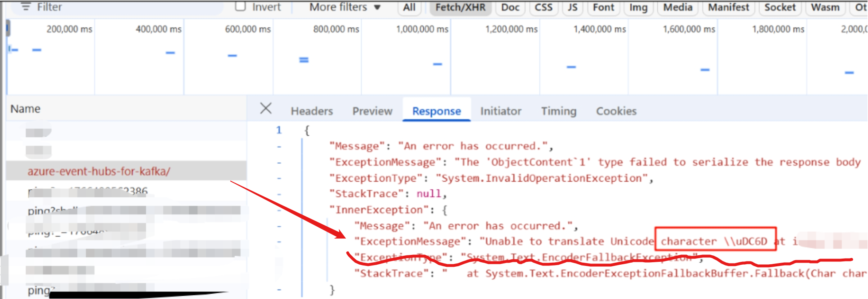Click the filter funnel icon

click(x=26, y=7)
